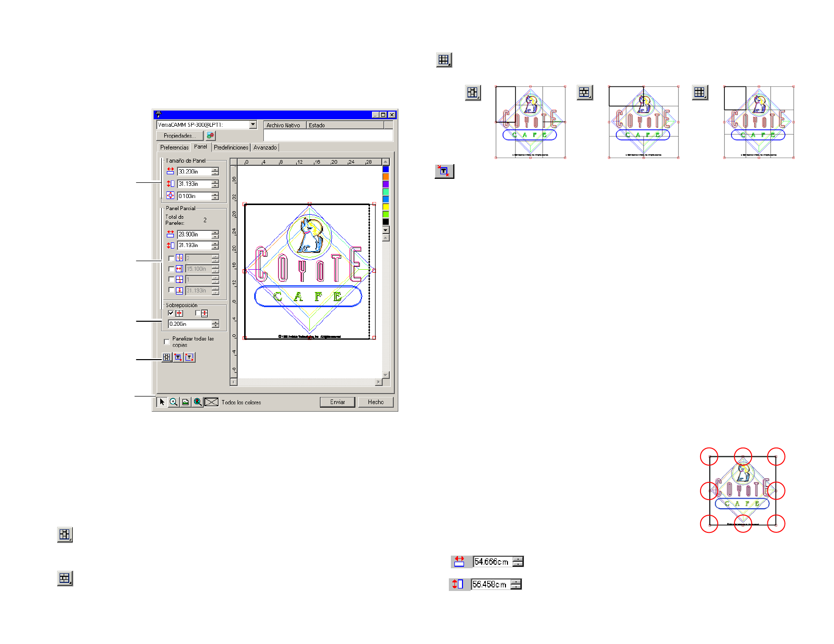This screenshot has width=834, height=644.
Task: Click the tile grid button below Panelizar
Action: coord(167,357)
